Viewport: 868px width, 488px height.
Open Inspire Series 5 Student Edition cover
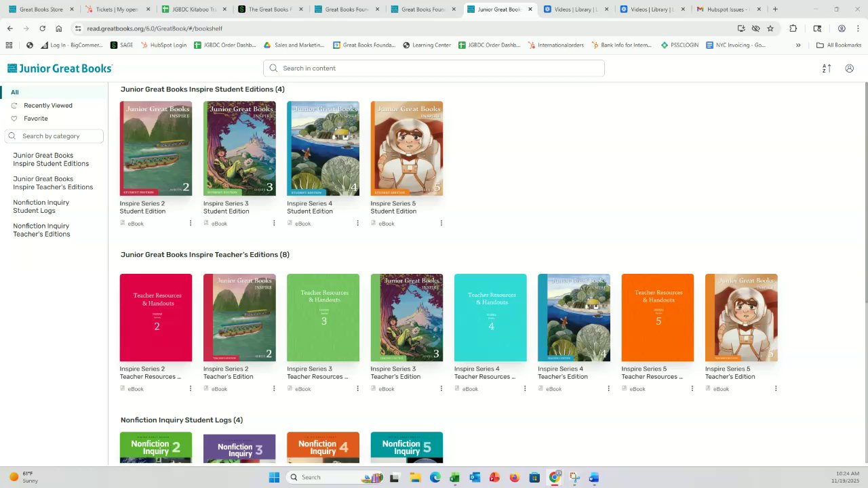[407, 148]
